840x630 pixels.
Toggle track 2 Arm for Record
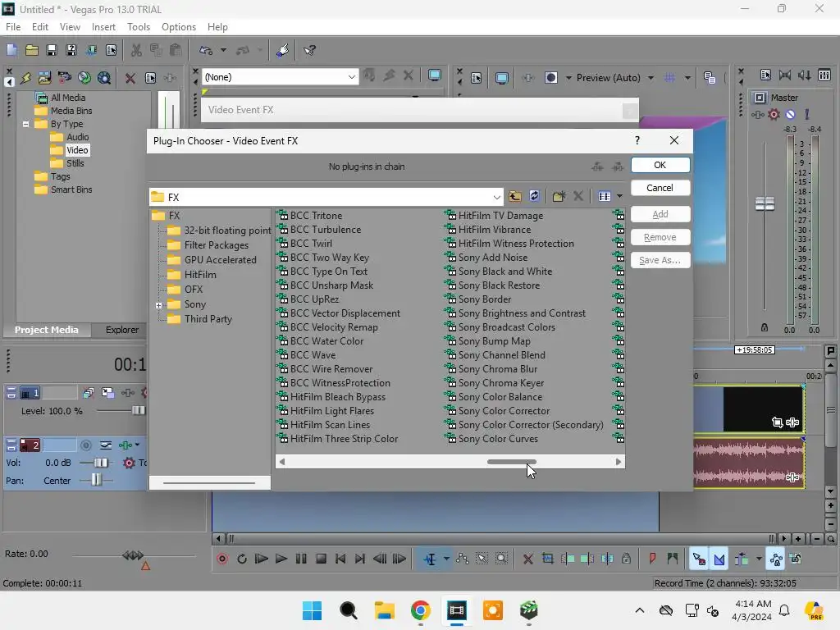pyautogui.click(x=85, y=445)
